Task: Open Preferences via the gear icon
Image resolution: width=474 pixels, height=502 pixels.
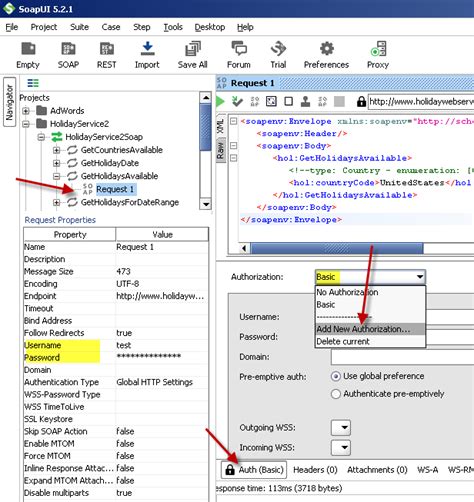Action: 327,49
